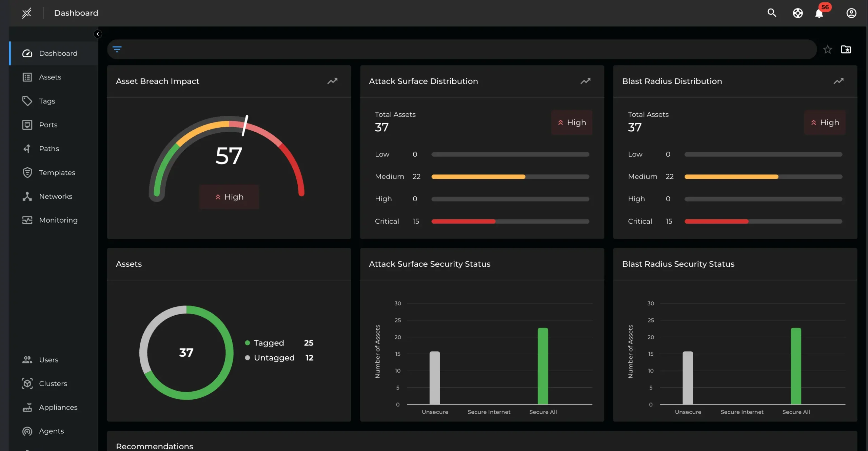Collapse the left navigation sidebar
Image resolution: width=868 pixels, height=451 pixels.
pos(98,34)
